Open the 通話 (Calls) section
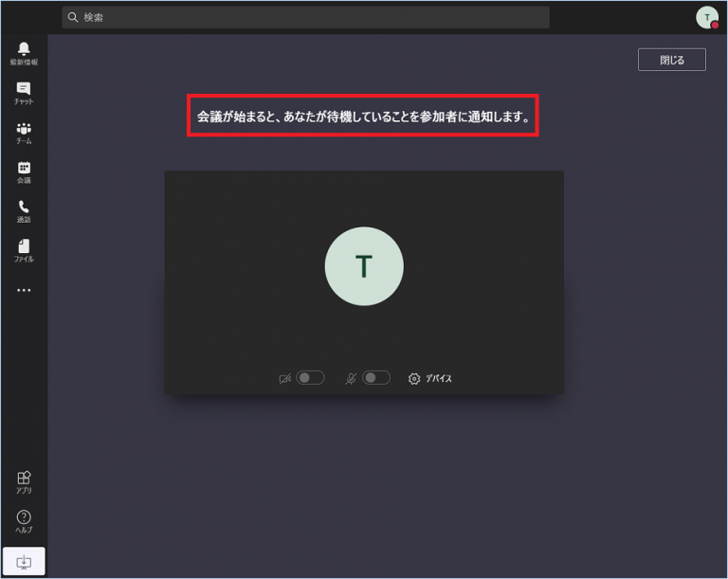Screen dimensions: 728x579 point(24,211)
